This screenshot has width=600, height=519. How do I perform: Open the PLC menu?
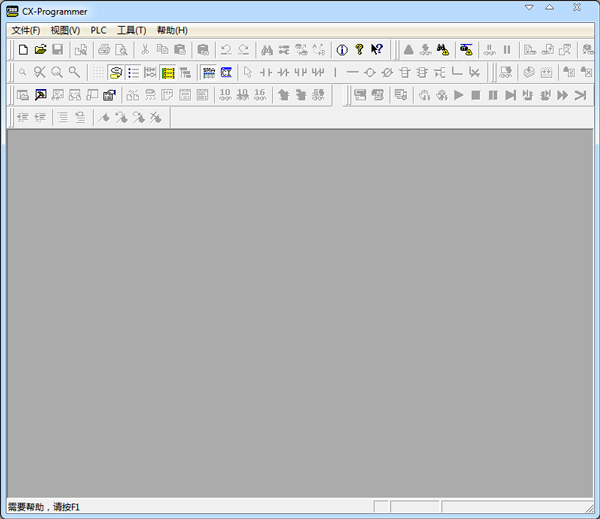[98, 31]
